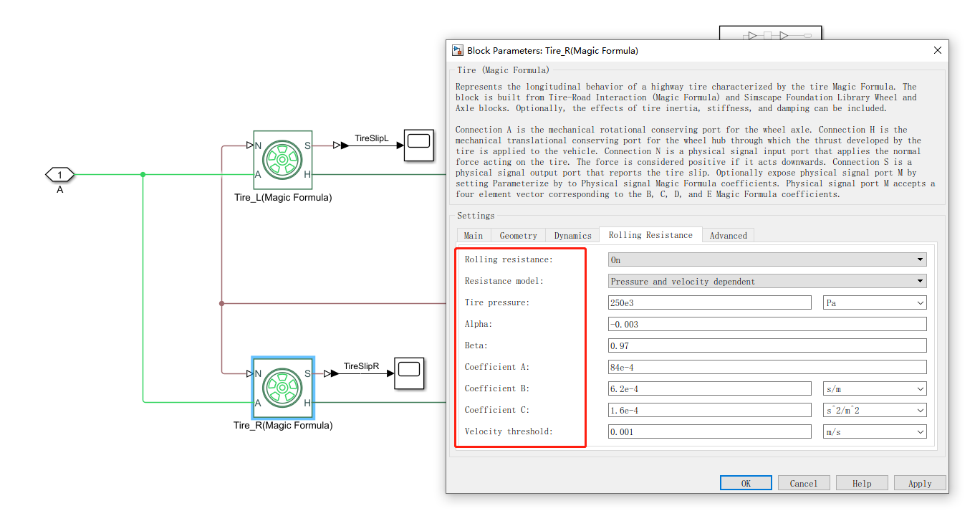Click the Coefficient C value field

[x=709, y=410]
